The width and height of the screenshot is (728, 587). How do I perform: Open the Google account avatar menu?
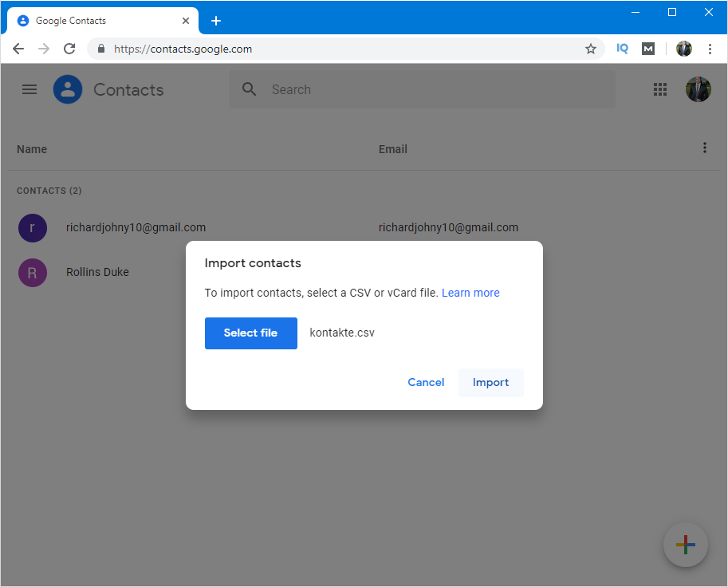coord(698,89)
